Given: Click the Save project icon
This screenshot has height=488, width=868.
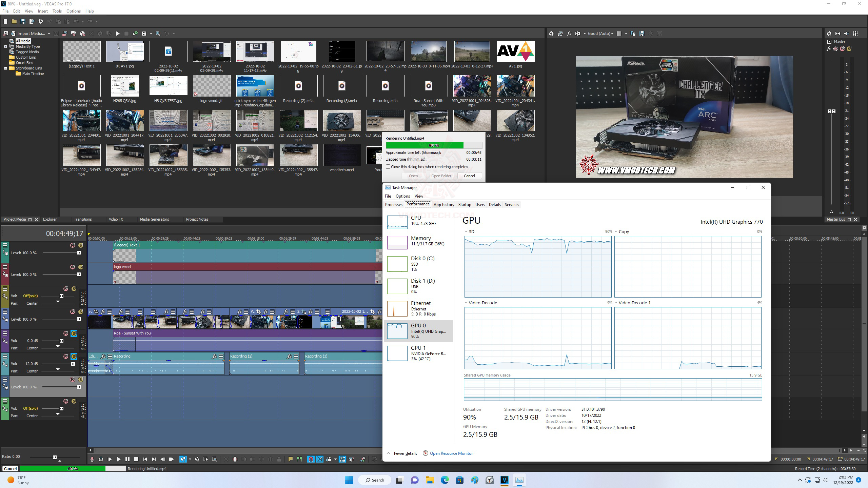Looking at the screenshot, I should tap(23, 21).
